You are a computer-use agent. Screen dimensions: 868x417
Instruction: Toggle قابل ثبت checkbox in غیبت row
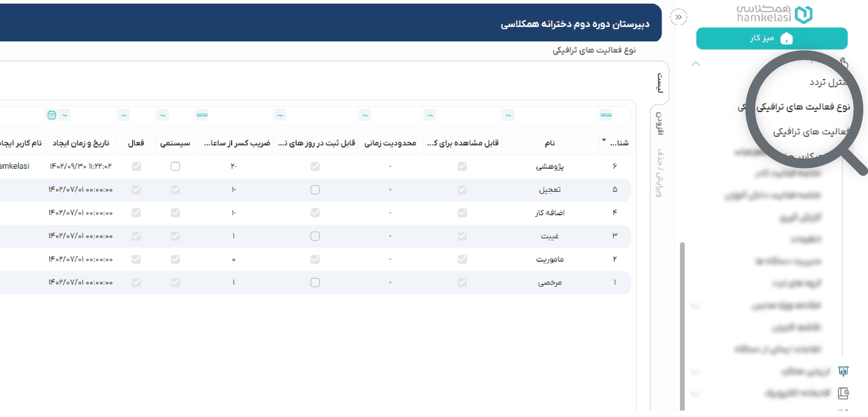coord(315,236)
